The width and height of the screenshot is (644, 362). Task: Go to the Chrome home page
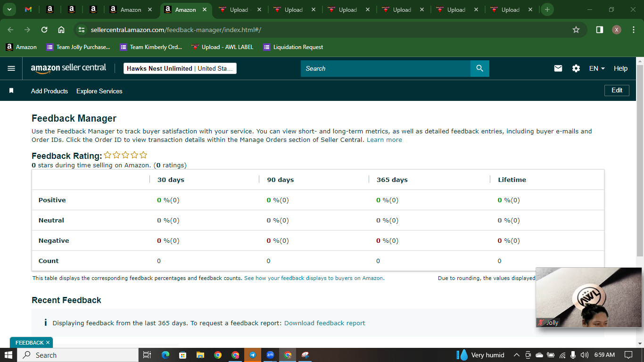tap(61, 30)
